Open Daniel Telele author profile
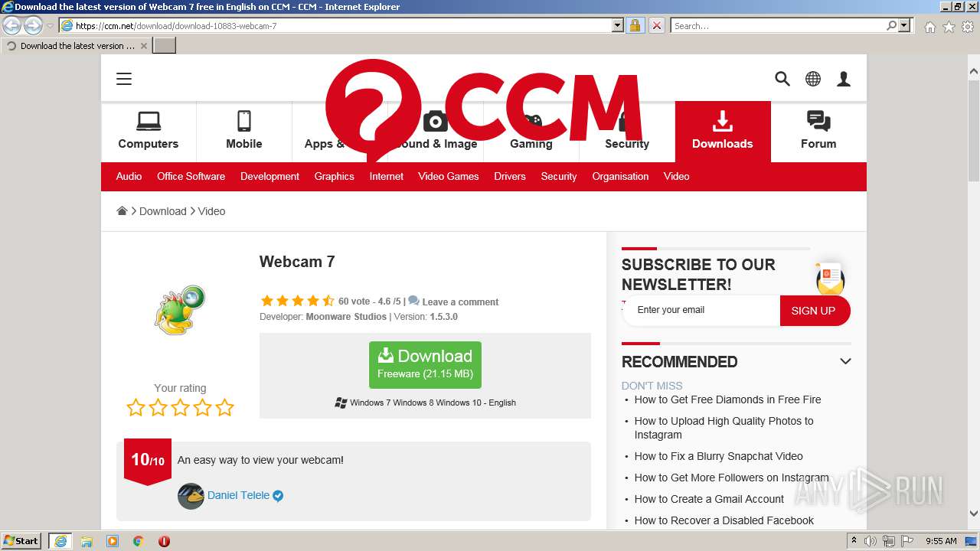Screen dimensions: 980x551 point(238,495)
